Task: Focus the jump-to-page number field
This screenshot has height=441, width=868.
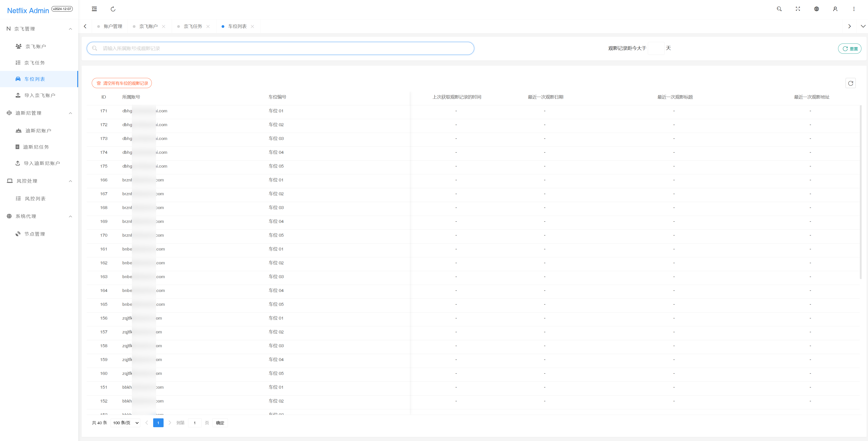Action: tap(194, 423)
